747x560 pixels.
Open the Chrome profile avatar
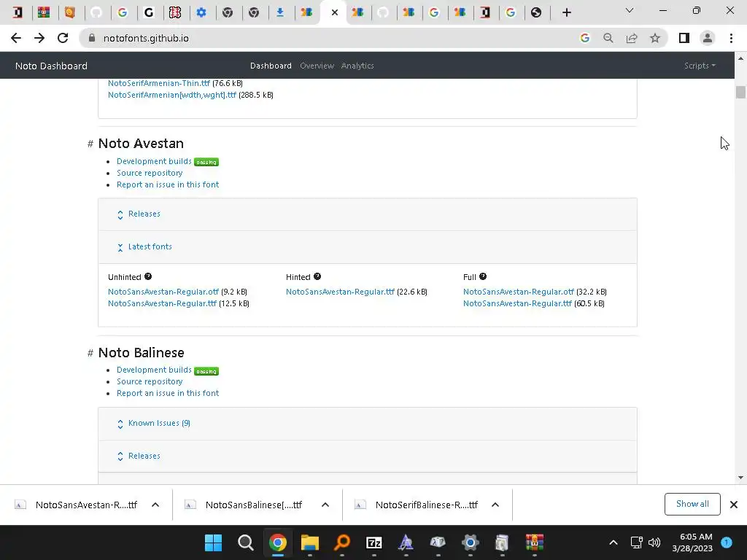(x=708, y=38)
